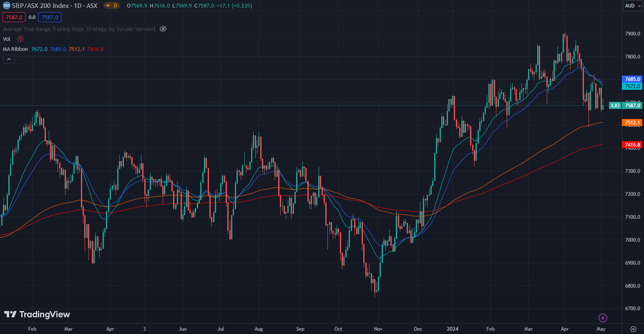Click the Dec label on the time axis

tap(418, 329)
